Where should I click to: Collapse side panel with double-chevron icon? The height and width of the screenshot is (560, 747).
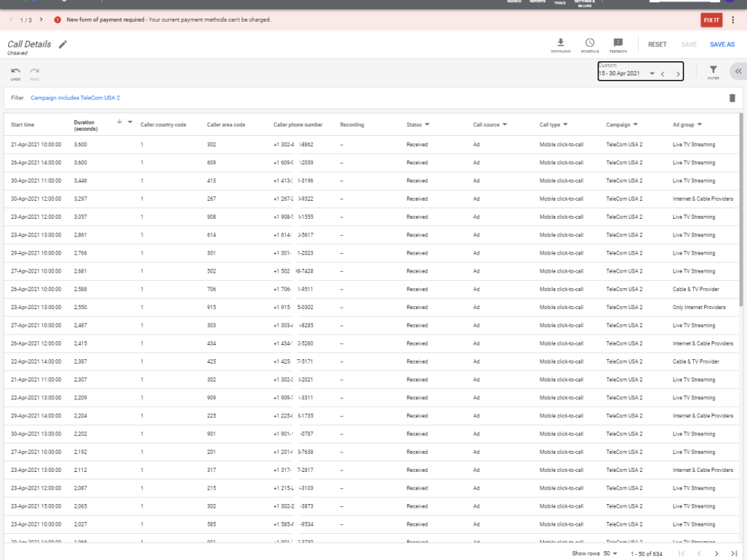click(x=738, y=72)
